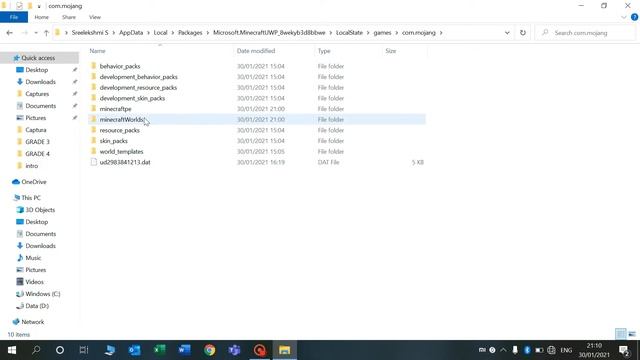
Task: Refresh the com.mojang folder
Action: coord(523,33)
